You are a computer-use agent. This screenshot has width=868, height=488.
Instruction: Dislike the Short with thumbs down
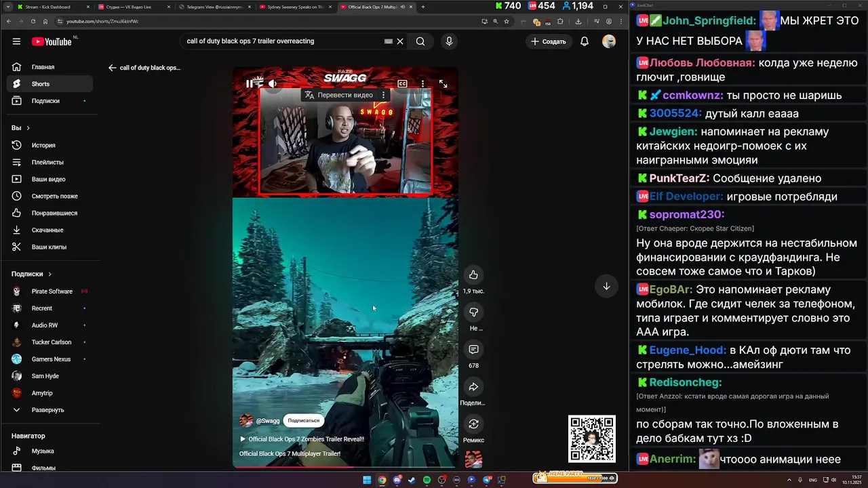coord(473,312)
